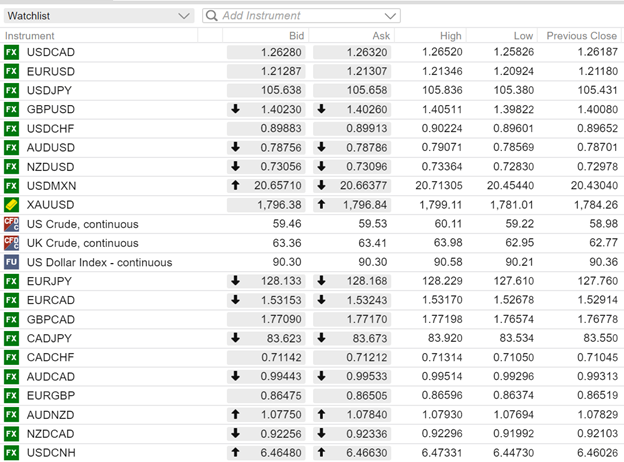
Task: Click the FX icon beside USDCNH
Action: (12, 453)
